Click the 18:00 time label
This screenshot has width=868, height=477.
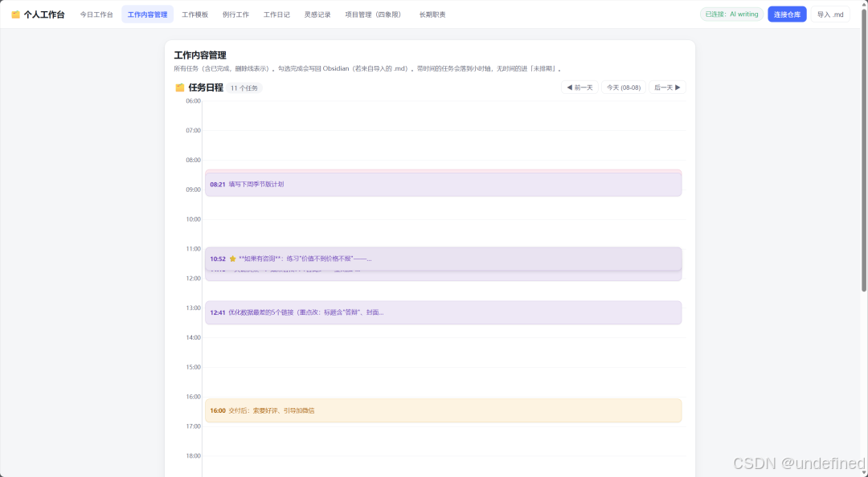pos(193,456)
